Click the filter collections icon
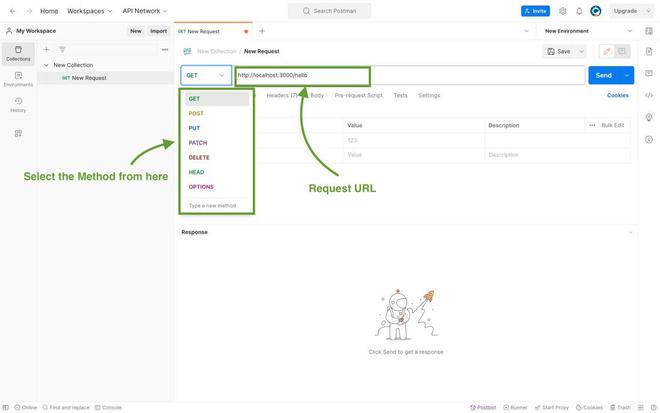Screen dimensions: 660x413 click(x=62, y=50)
